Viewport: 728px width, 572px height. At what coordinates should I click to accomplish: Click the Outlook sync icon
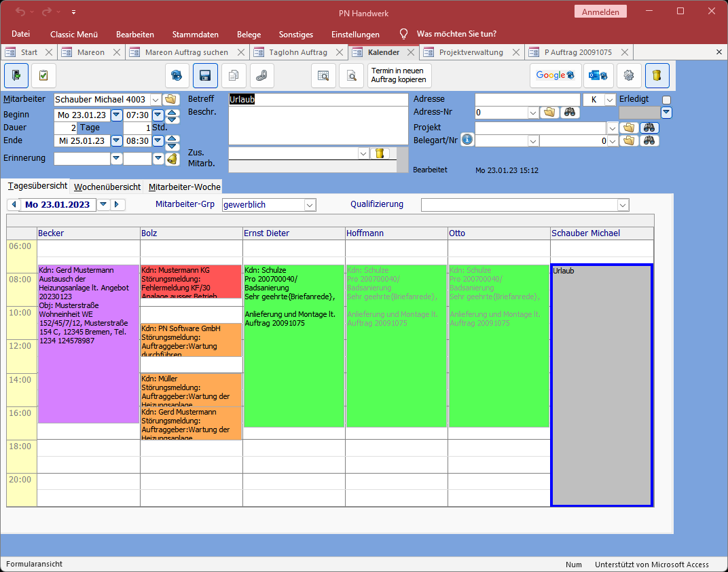(598, 75)
